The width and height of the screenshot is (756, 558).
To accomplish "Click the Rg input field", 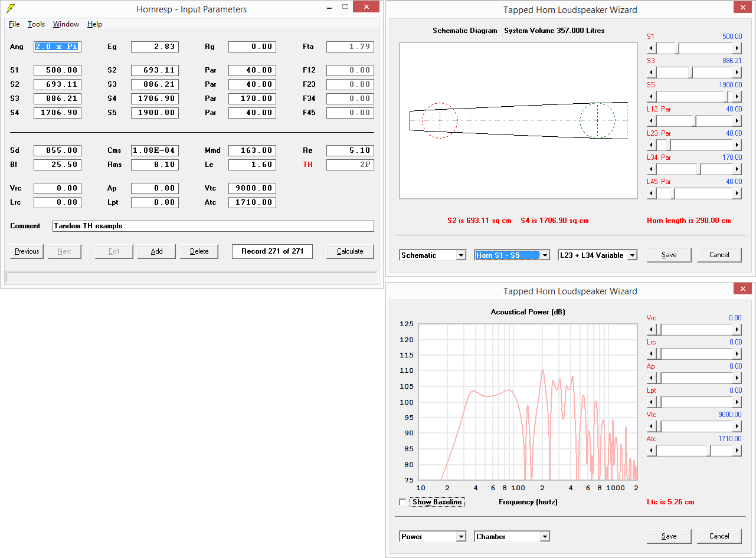I will 252,47.
